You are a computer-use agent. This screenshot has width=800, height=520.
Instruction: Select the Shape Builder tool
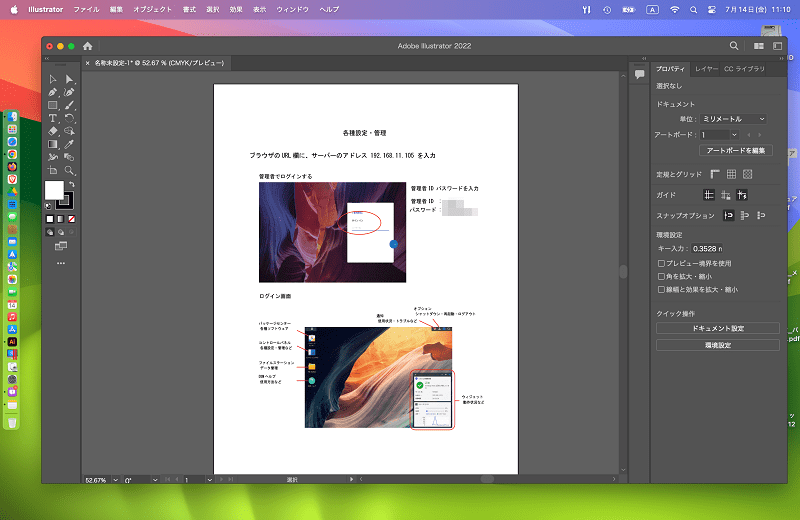pyautogui.click(x=69, y=131)
